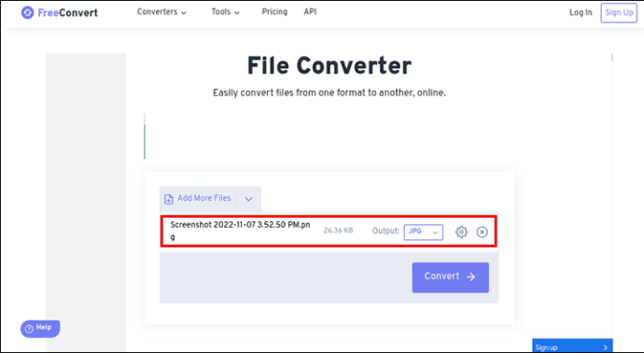
Task: Click Add More Files button
Action: click(198, 199)
